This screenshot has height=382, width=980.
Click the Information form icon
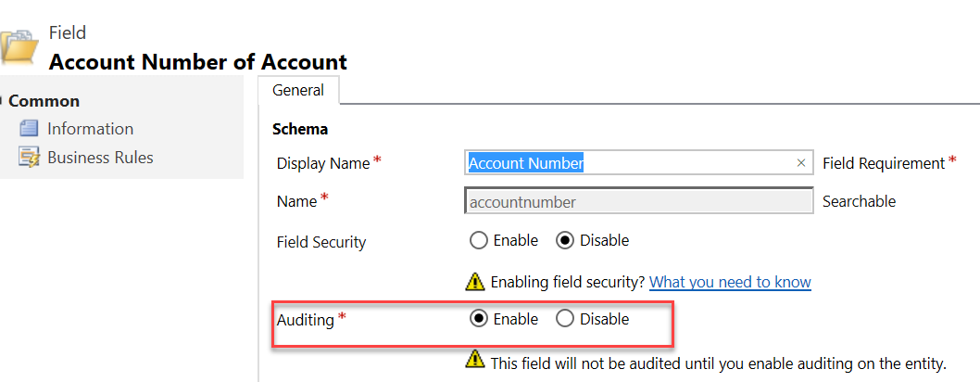coord(29,129)
